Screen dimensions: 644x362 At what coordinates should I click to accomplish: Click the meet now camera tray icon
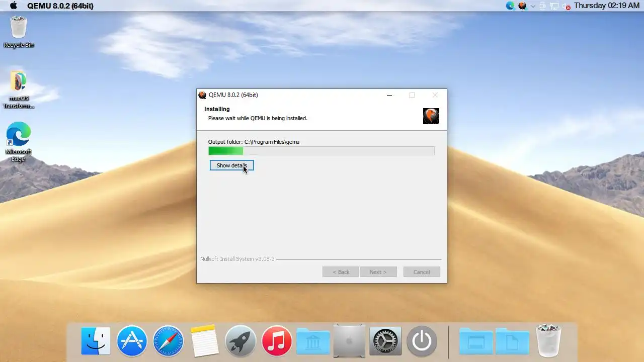pos(542,6)
